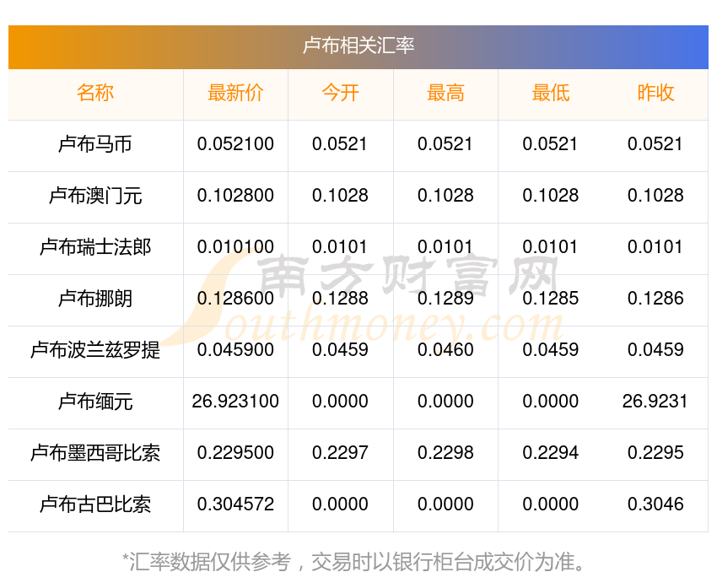
Task: Open the 卢布澳门元 row name
Action: 95,196
